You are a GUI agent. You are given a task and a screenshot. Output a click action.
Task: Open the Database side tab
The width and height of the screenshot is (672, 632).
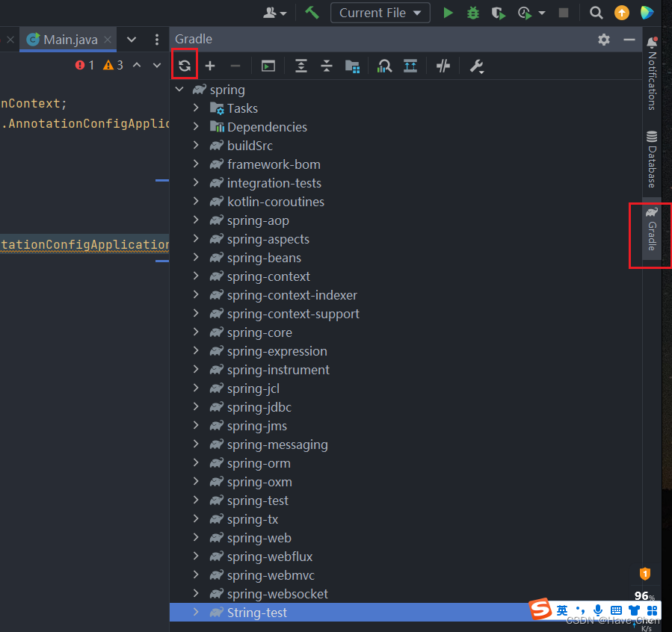(x=652, y=159)
